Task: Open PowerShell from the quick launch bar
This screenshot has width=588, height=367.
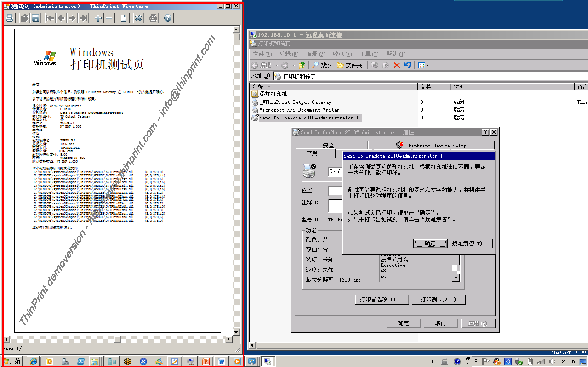Action: coord(80,361)
